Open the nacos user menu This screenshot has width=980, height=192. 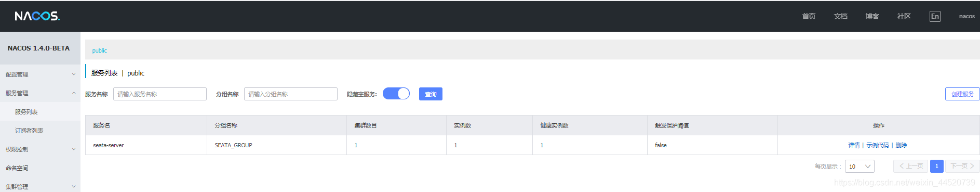click(966, 16)
